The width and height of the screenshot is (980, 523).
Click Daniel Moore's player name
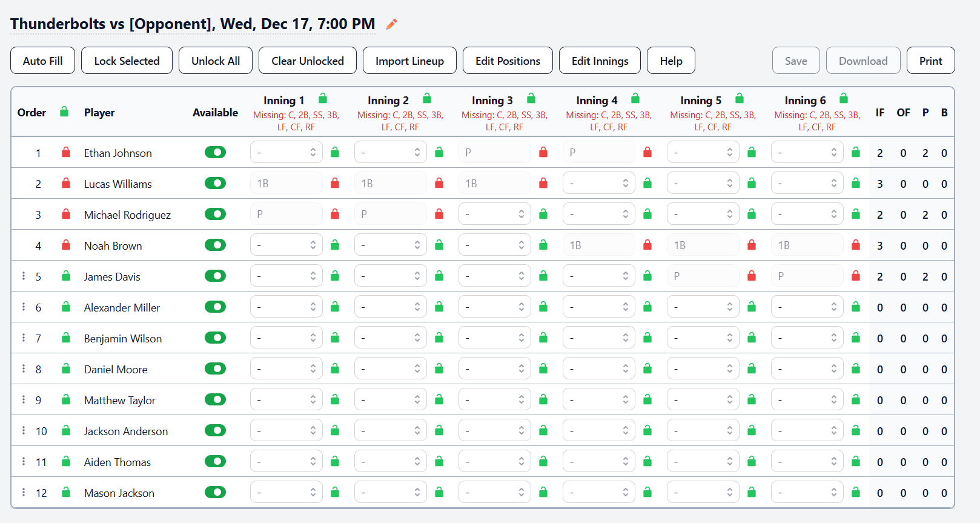tap(116, 370)
